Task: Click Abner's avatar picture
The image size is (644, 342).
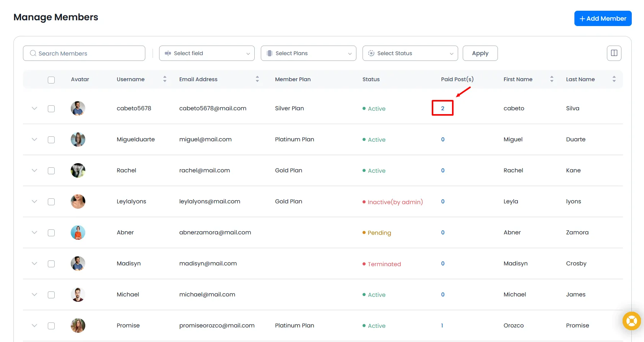Action: (78, 232)
